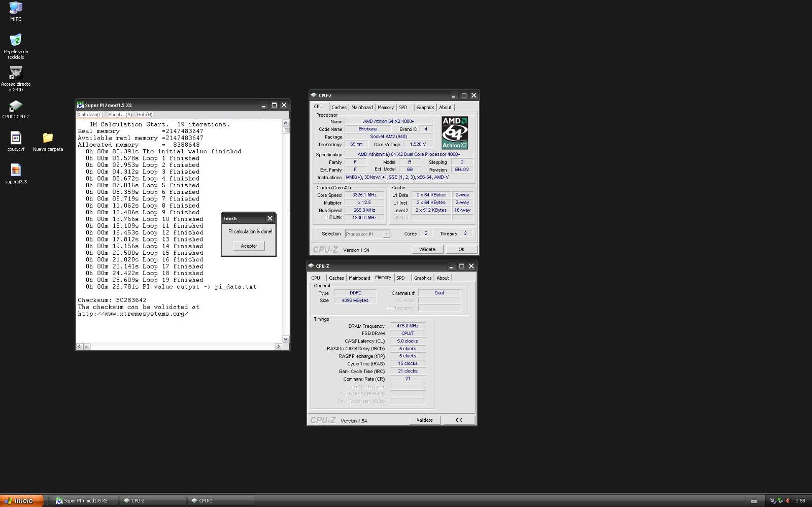812x507 pixels.
Task: Click the Super PI title bar icon
Action: [80, 105]
